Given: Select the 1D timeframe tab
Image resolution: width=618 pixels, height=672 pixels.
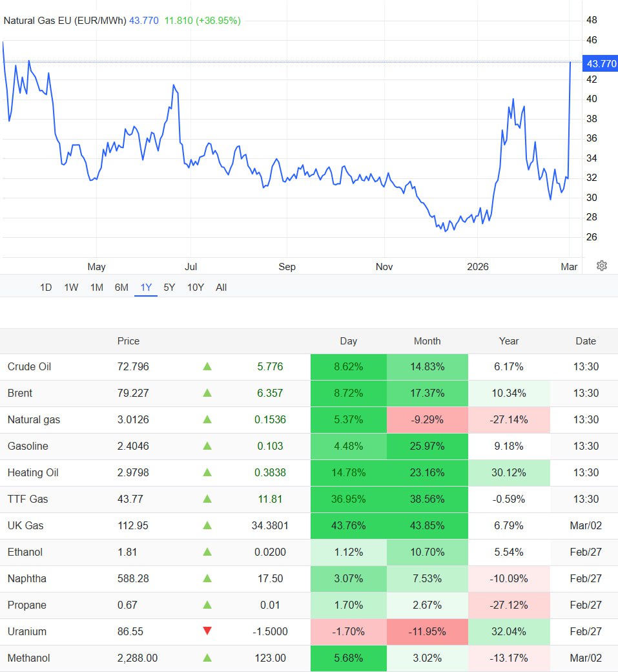Looking at the screenshot, I should (x=46, y=288).
